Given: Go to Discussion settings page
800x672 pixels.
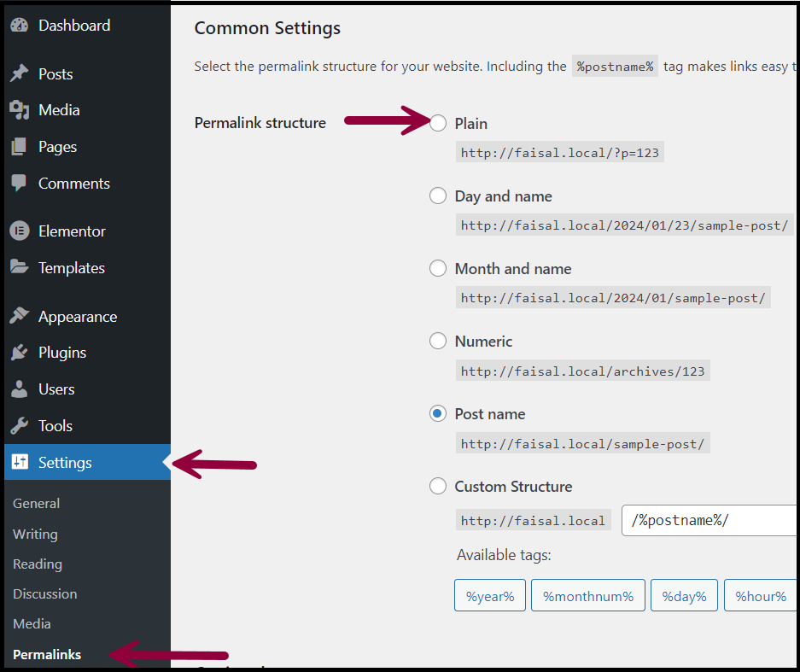Looking at the screenshot, I should [x=44, y=594].
